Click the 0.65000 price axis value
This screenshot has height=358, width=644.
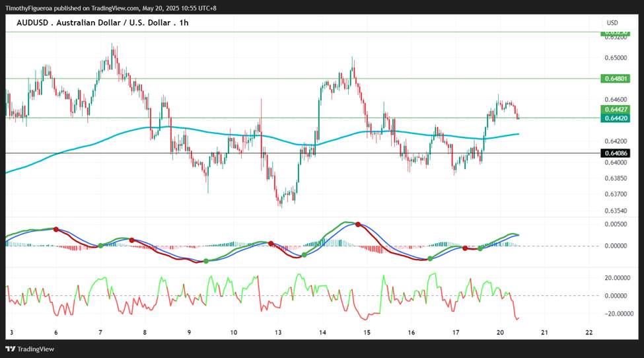tap(616, 58)
